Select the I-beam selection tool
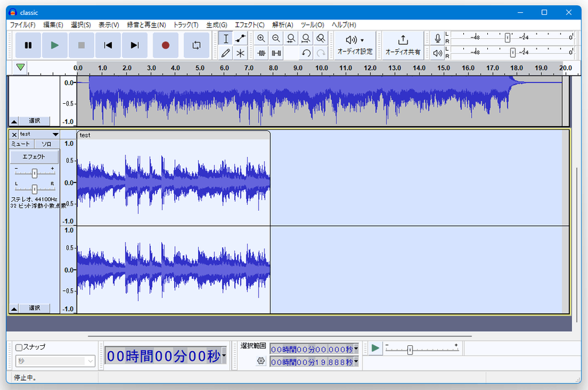Image resolution: width=588 pixels, height=390 pixels. pos(225,38)
